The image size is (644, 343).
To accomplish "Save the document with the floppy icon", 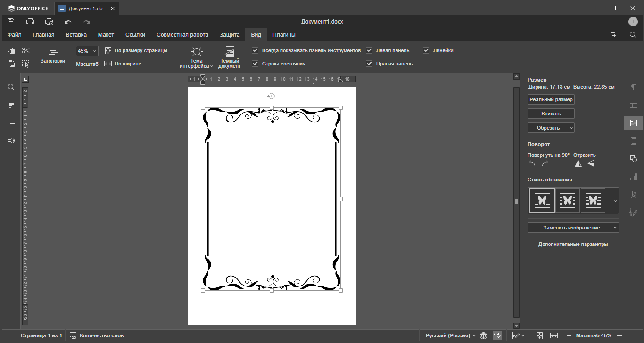I will 11,22.
